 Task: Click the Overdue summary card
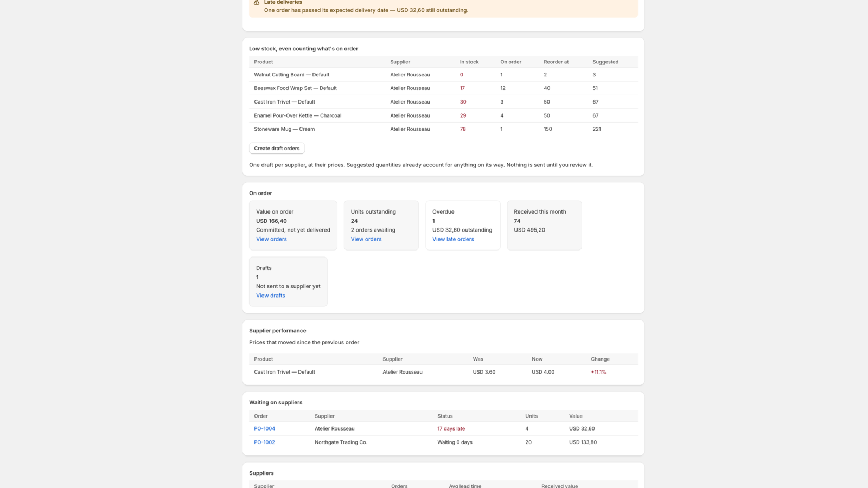click(463, 226)
